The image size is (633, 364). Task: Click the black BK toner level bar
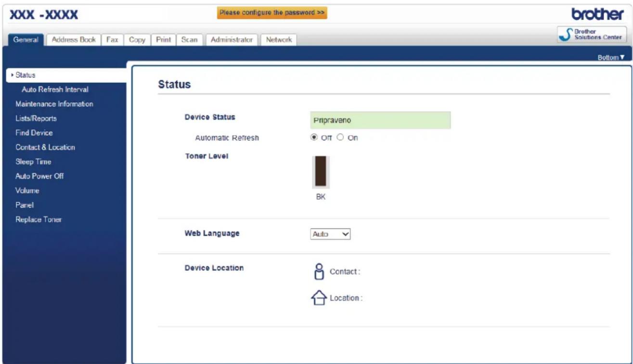coord(321,171)
